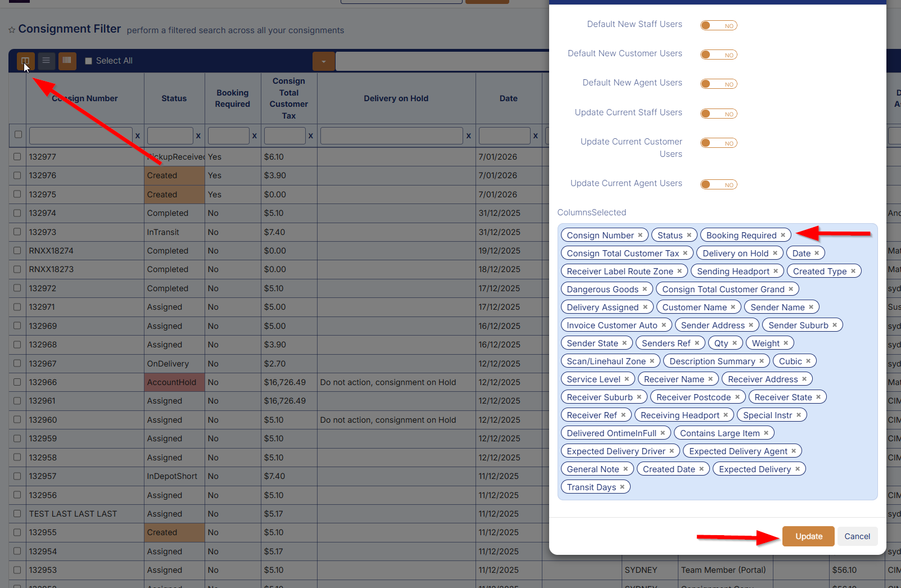Click the Update button
Screen dimensions: 901x588
808,536
